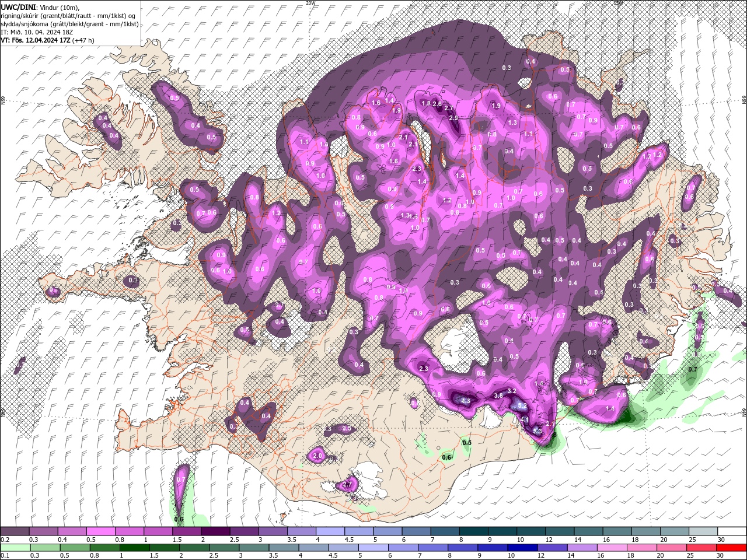Pick the dark green 1 swatch in the bottom legend row
Image resolution: width=747 pixels, height=560 pixels.
[x=134, y=548]
